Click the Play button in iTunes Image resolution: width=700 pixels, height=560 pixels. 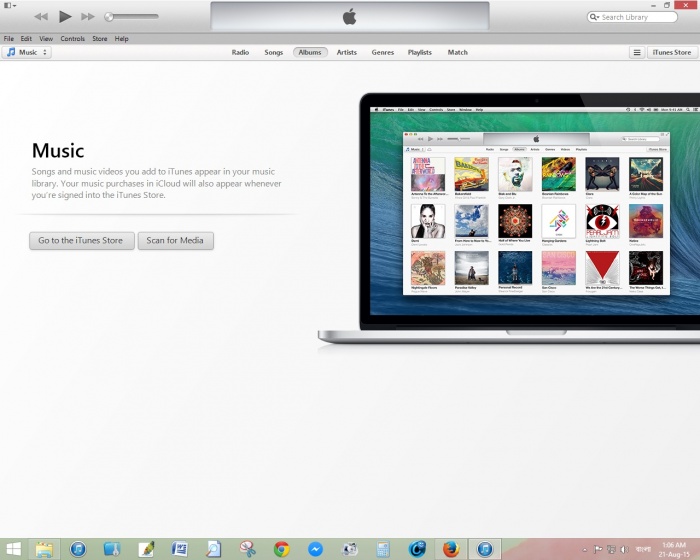[x=65, y=17]
